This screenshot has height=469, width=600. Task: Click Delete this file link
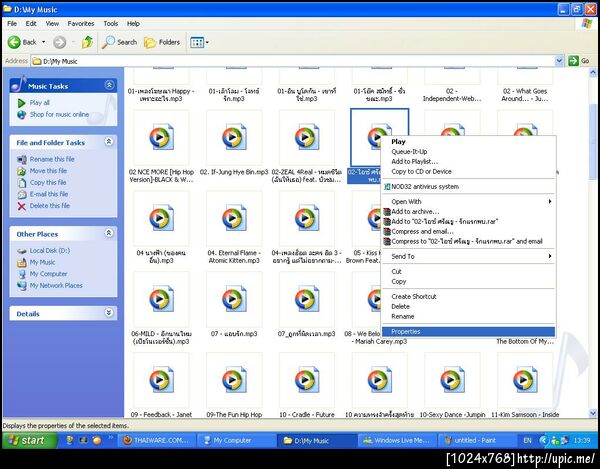tap(50, 205)
